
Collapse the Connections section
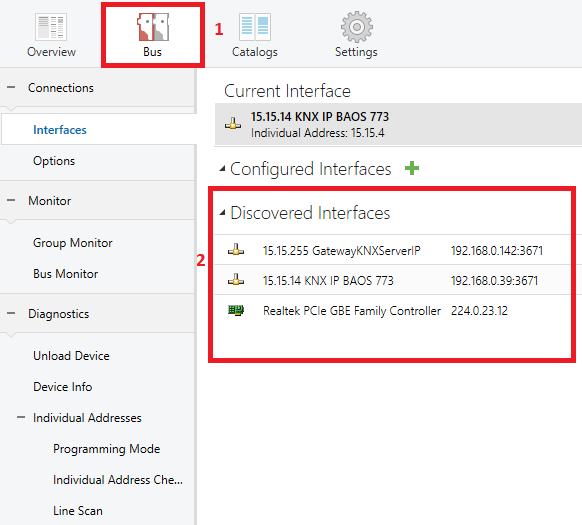pos(11,88)
